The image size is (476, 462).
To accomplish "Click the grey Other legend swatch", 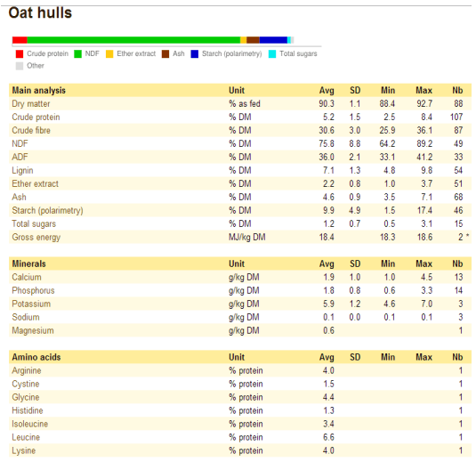I will coord(20,66).
